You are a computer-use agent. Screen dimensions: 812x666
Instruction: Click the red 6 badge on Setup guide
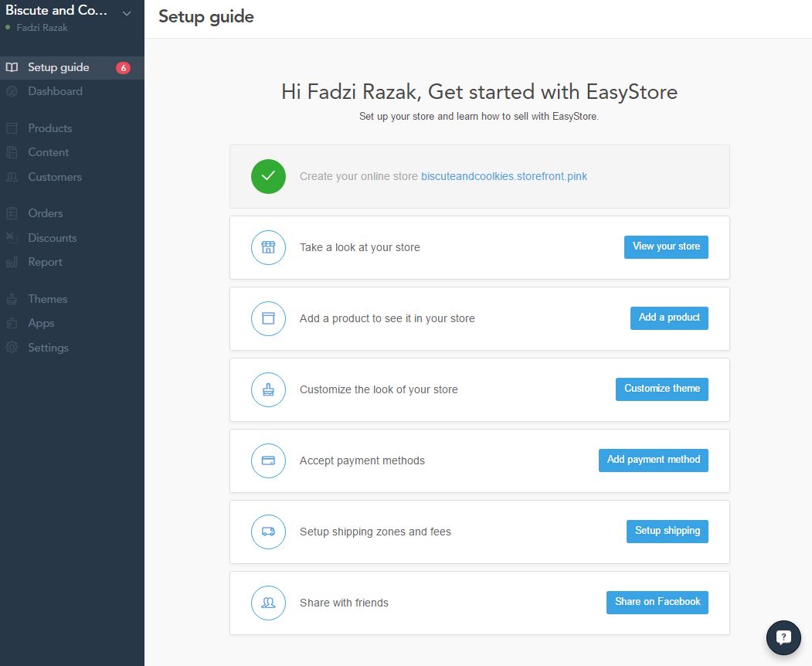point(124,68)
